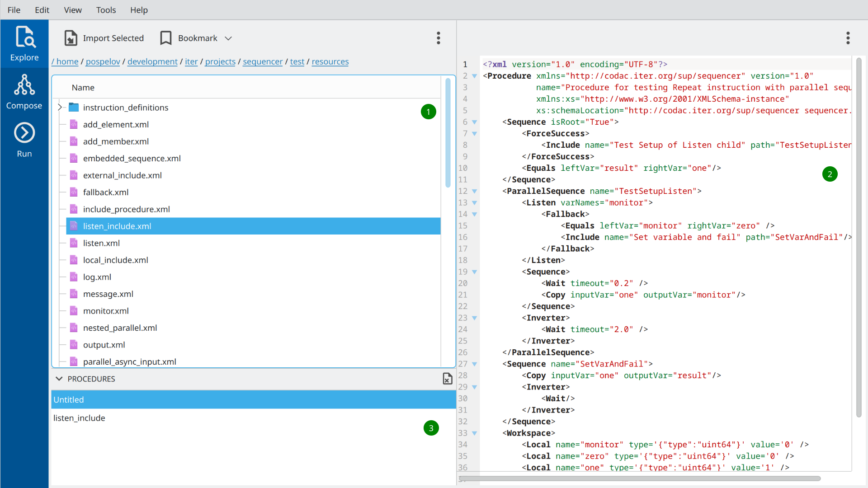Click the Import Selected file icon
The width and height of the screenshot is (868, 488).
(x=71, y=38)
